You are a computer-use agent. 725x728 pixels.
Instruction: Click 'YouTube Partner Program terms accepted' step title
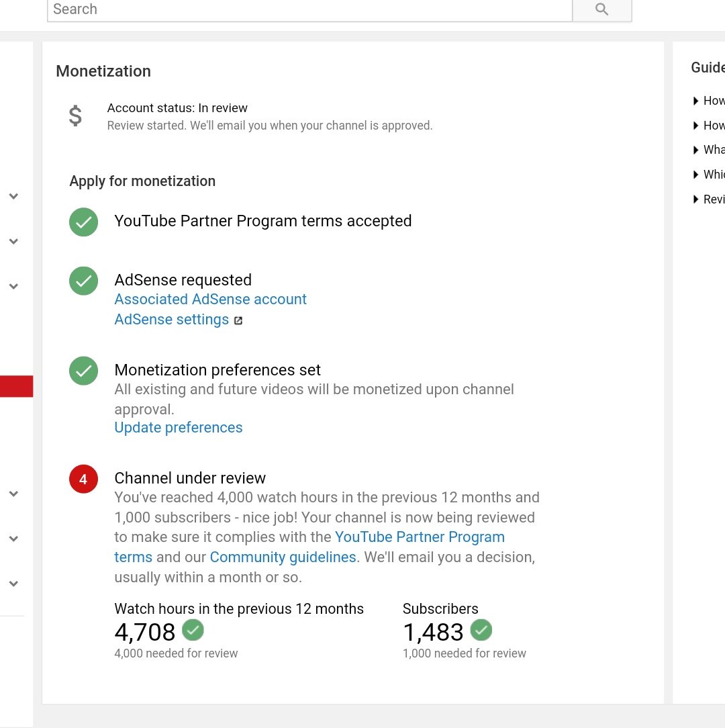[x=262, y=221]
